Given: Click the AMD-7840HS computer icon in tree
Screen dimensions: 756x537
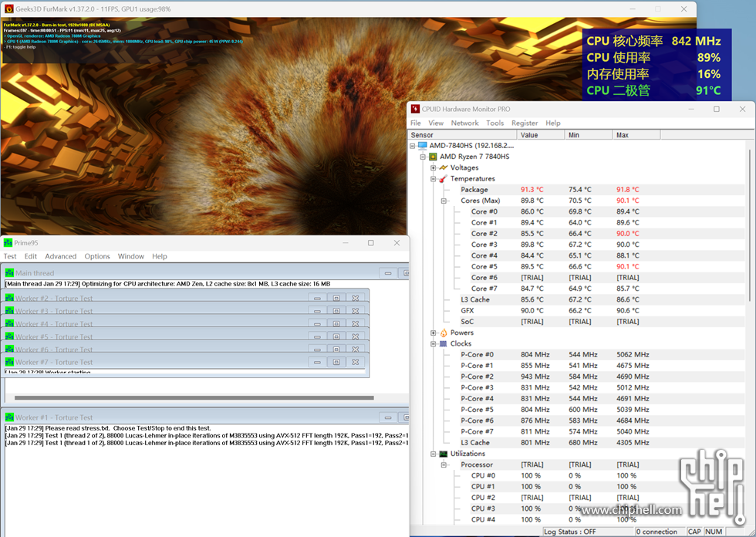Looking at the screenshot, I should click(x=423, y=145).
